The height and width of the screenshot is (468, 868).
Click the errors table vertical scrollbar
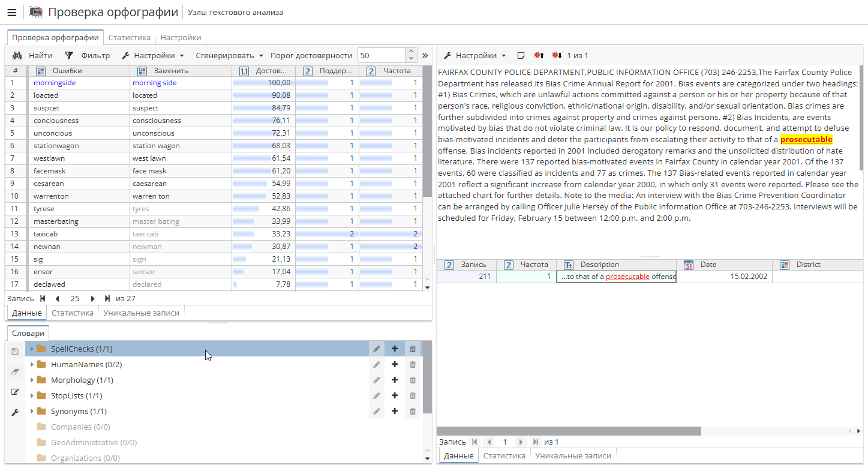[x=427, y=132]
